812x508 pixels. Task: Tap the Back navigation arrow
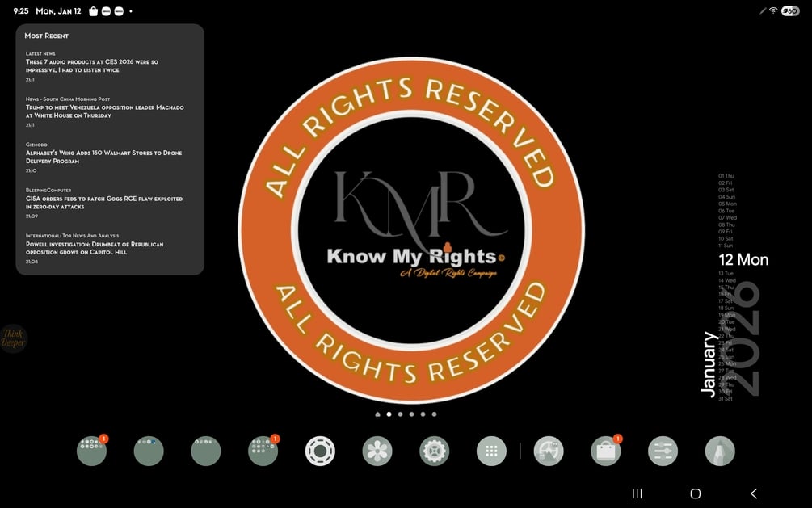(754, 493)
